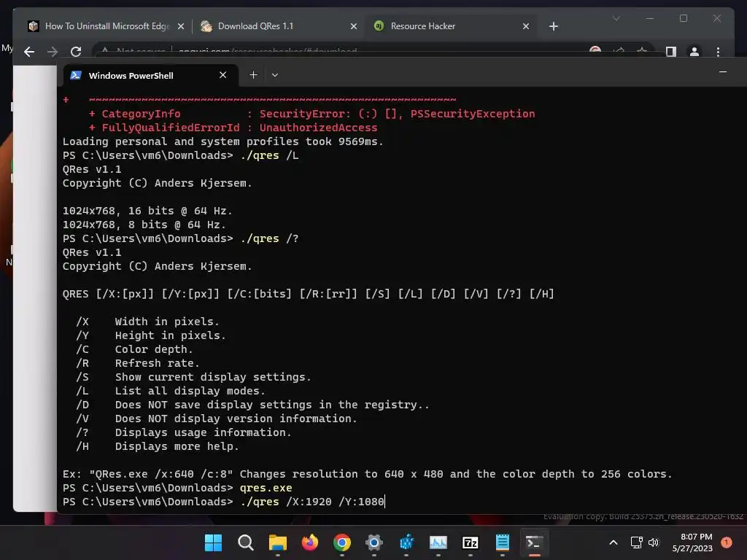
Task: Click "Loading personal and system profiles" line
Action: pyautogui.click(x=223, y=141)
